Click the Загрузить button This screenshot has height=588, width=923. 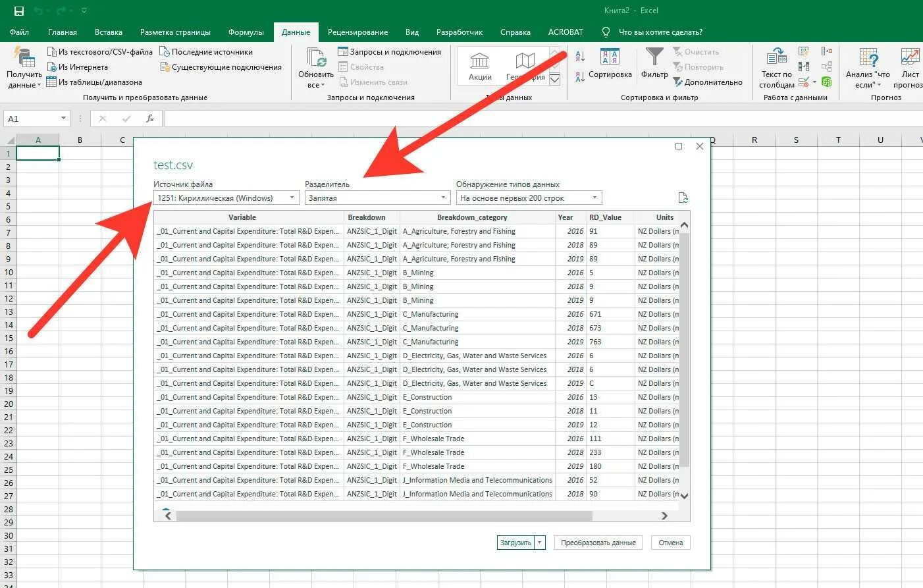pos(515,543)
